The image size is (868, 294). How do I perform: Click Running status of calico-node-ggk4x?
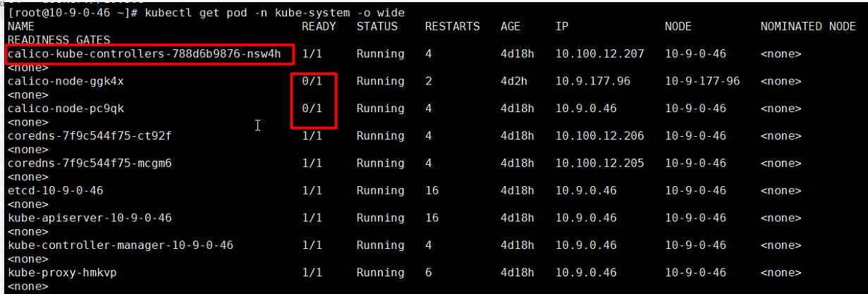pos(381,82)
